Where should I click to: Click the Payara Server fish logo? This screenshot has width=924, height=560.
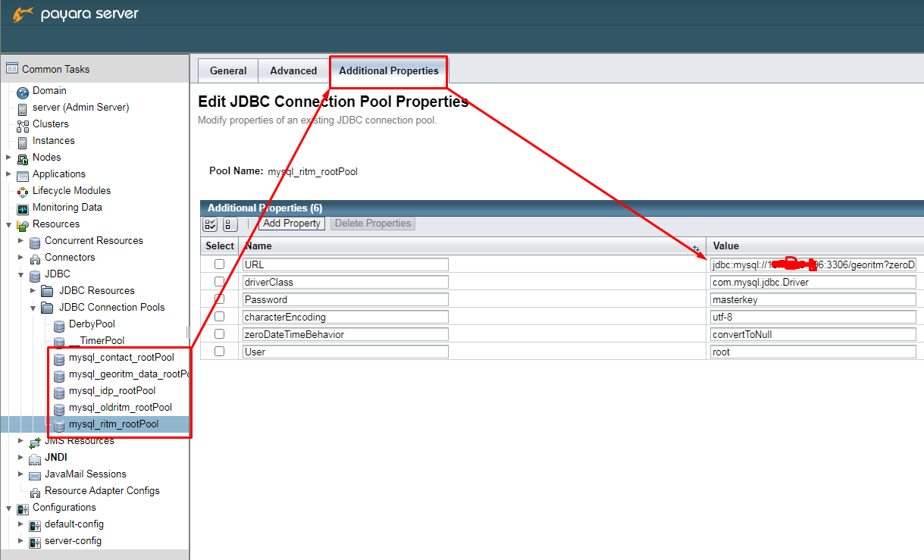23,14
